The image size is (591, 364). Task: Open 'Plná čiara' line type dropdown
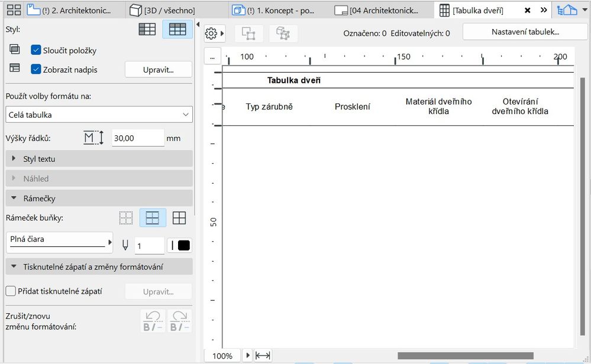[x=60, y=242]
